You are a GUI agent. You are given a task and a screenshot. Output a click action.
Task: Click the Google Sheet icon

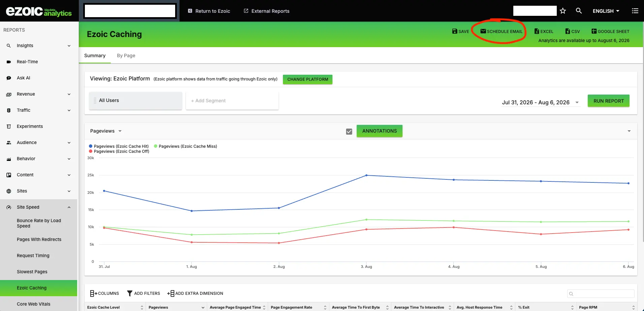(x=594, y=31)
